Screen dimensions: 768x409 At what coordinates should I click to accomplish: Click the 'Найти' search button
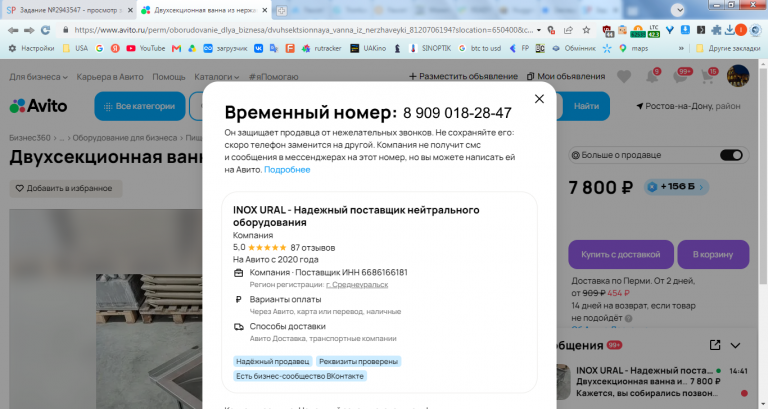pyautogui.click(x=586, y=106)
